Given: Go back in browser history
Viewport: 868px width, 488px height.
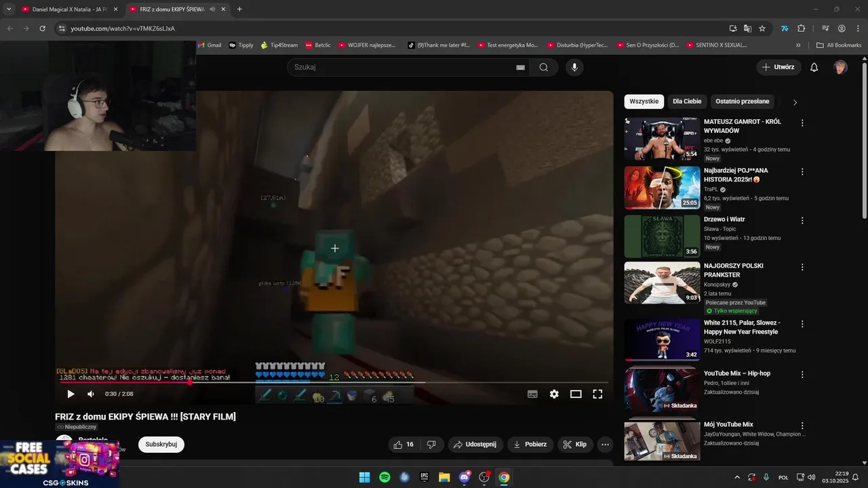Looking at the screenshot, I should coord(9,28).
